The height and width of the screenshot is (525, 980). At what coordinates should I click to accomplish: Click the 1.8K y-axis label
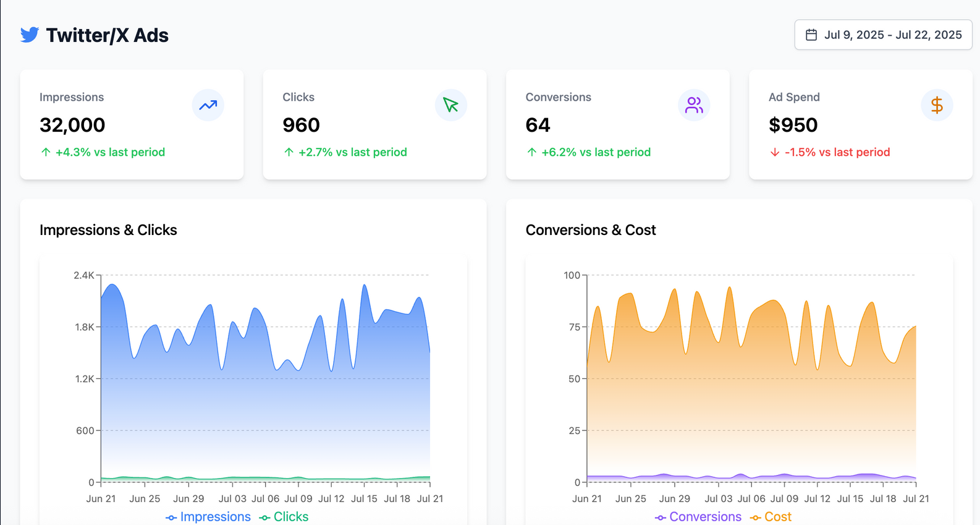pyautogui.click(x=85, y=327)
